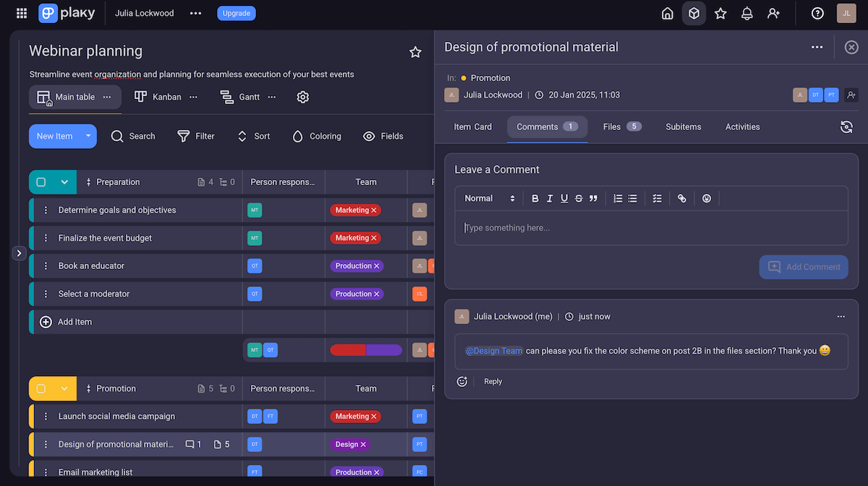Open the New Item dropdown arrow

point(88,136)
